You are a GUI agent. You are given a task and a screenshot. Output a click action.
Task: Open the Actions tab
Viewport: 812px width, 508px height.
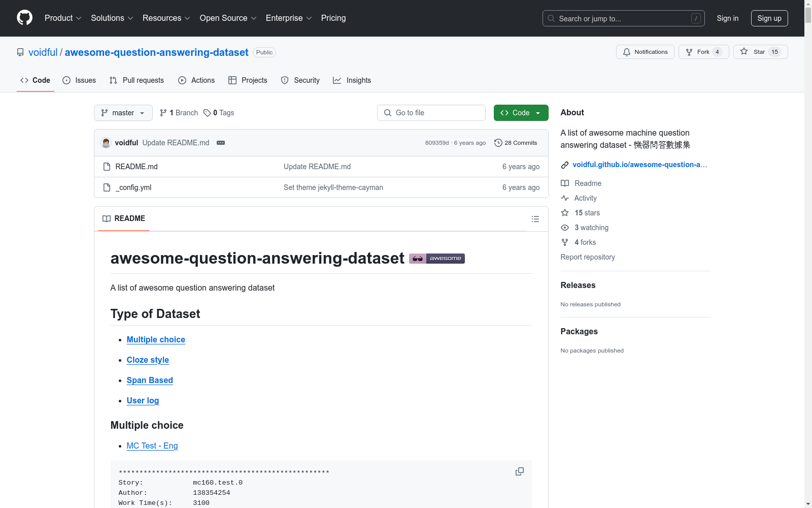pyautogui.click(x=196, y=80)
